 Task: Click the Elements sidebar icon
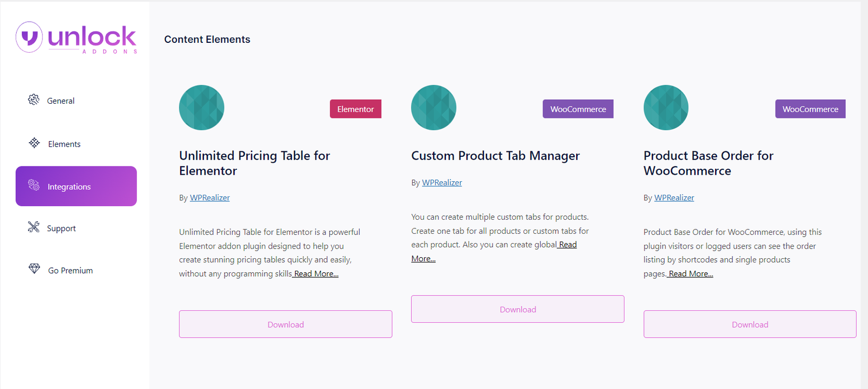coord(34,143)
